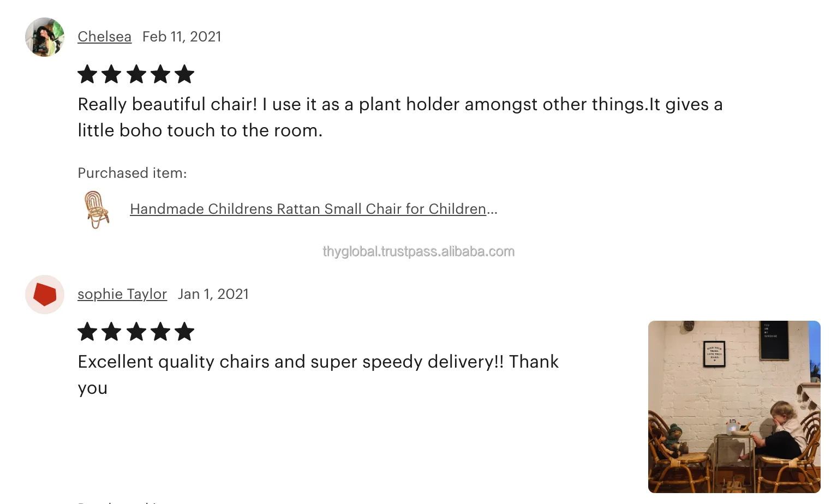837x504 pixels.
Task: Click the Feb 11, 2021 review date
Action: (182, 37)
